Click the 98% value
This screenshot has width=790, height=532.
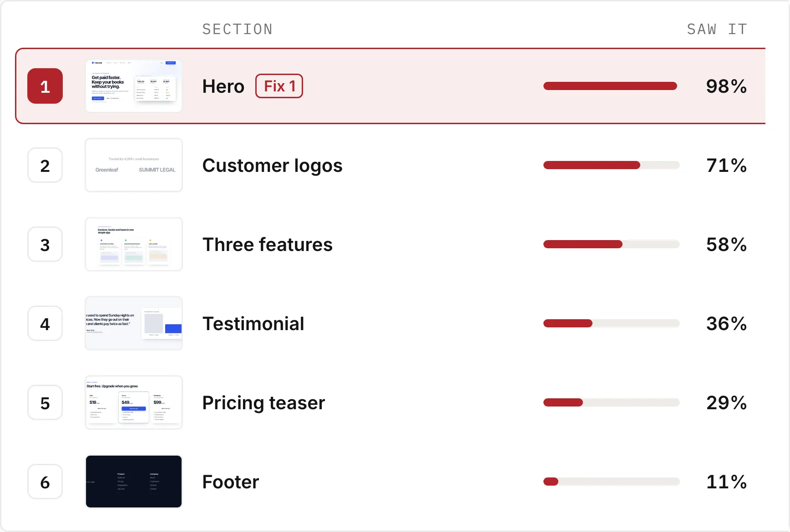[726, 86]
